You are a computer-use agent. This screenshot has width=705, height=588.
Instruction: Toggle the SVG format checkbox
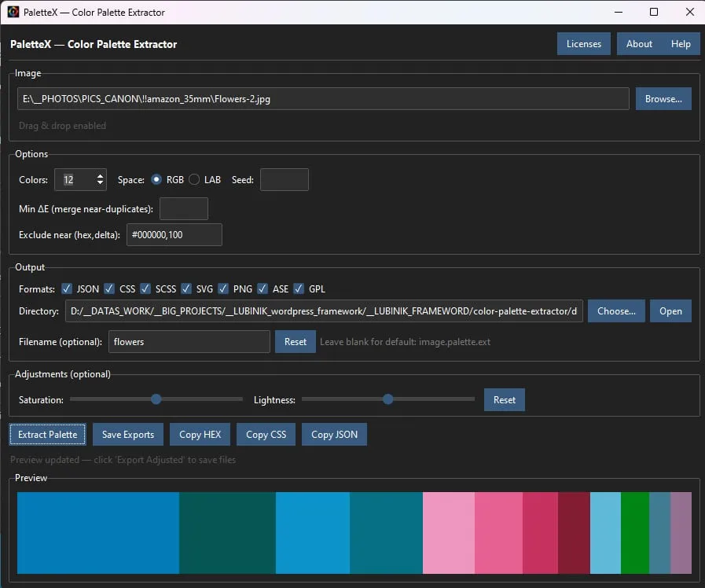coord(186,289)
